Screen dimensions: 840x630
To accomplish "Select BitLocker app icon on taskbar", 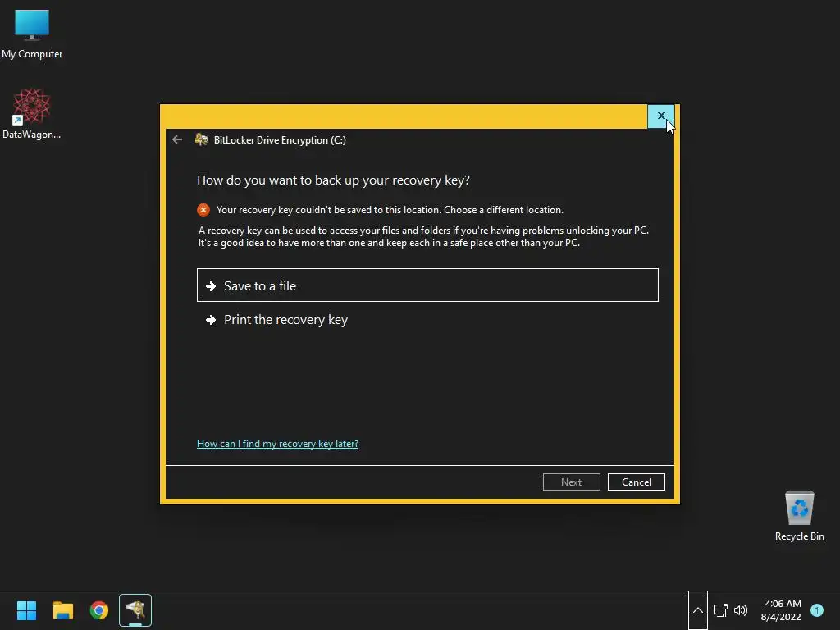I will (x=135, y=610).
